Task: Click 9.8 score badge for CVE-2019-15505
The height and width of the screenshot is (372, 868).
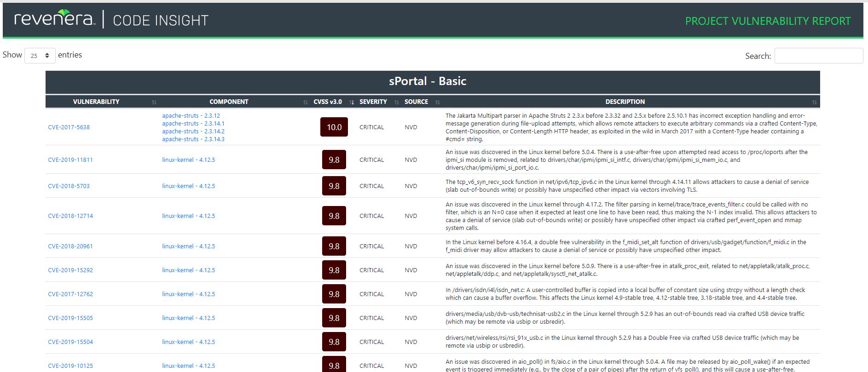Action: tap(334, 318)
